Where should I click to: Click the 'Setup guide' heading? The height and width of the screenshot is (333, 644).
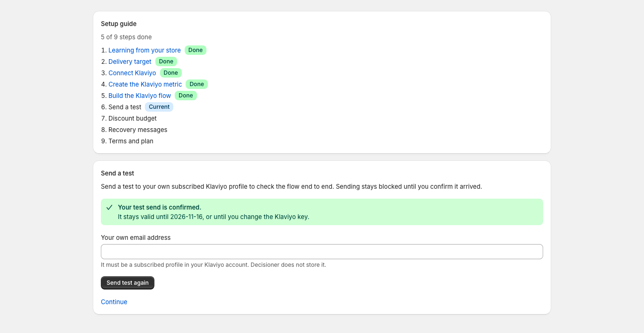tap(118, 24)
